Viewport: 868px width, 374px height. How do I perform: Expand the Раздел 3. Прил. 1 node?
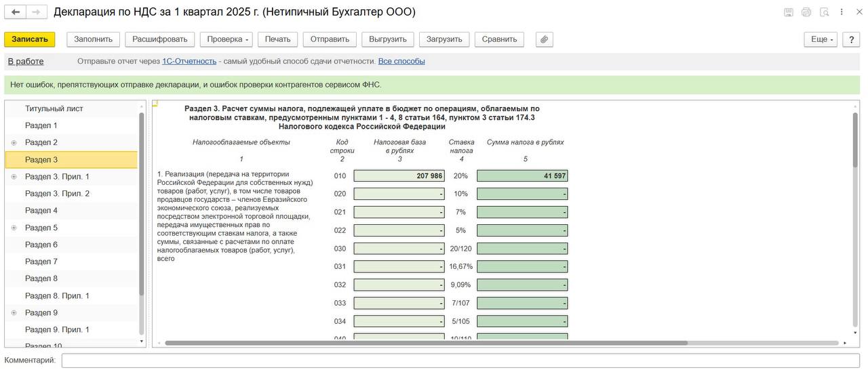[14, 177]
